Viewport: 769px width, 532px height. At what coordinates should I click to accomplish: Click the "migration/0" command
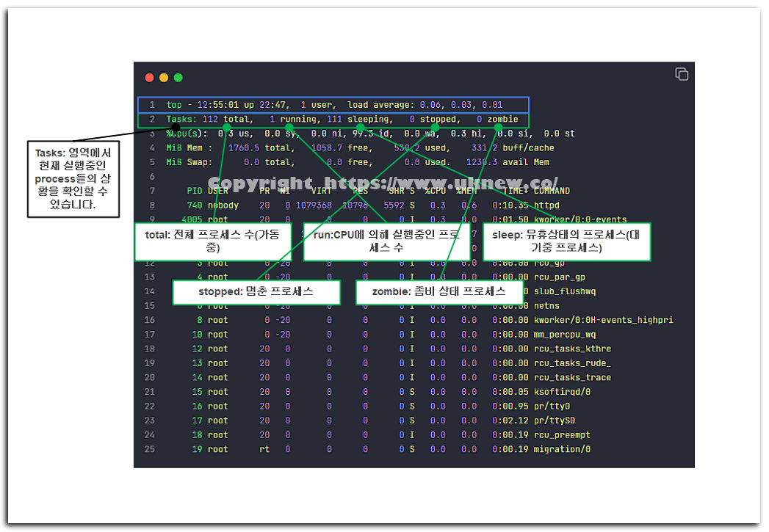tap(562, 449)
